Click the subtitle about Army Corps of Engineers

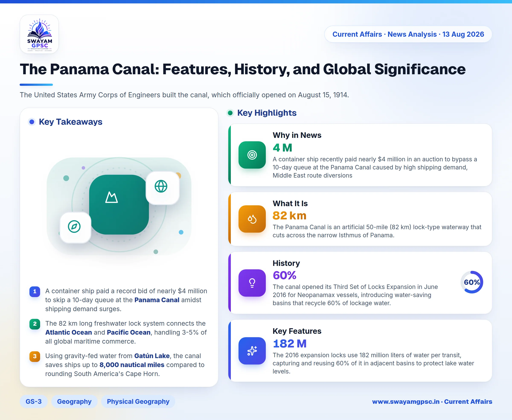click(x=184, y=95)
